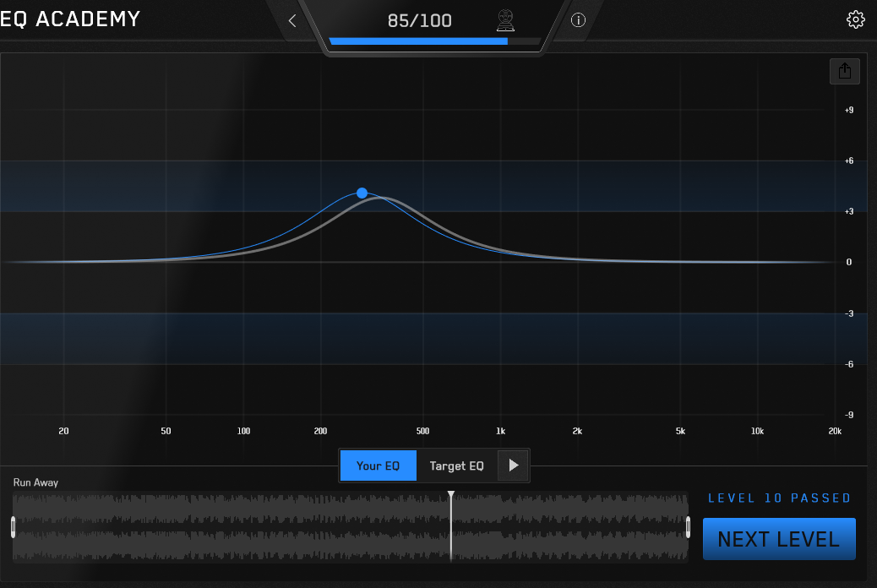Click the 10k frequency label
Image resolution: width=877 pixels, height=588 pixels.
[x=757, y=431]
